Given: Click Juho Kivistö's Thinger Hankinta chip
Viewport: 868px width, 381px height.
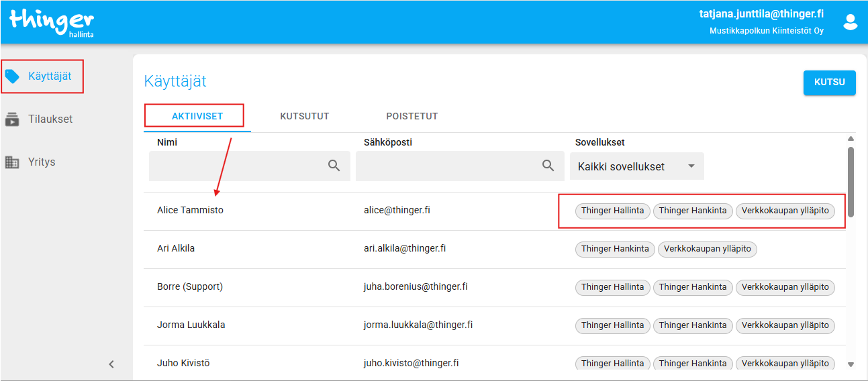Looking at the screenshot, I should click(x=693, y=364).
